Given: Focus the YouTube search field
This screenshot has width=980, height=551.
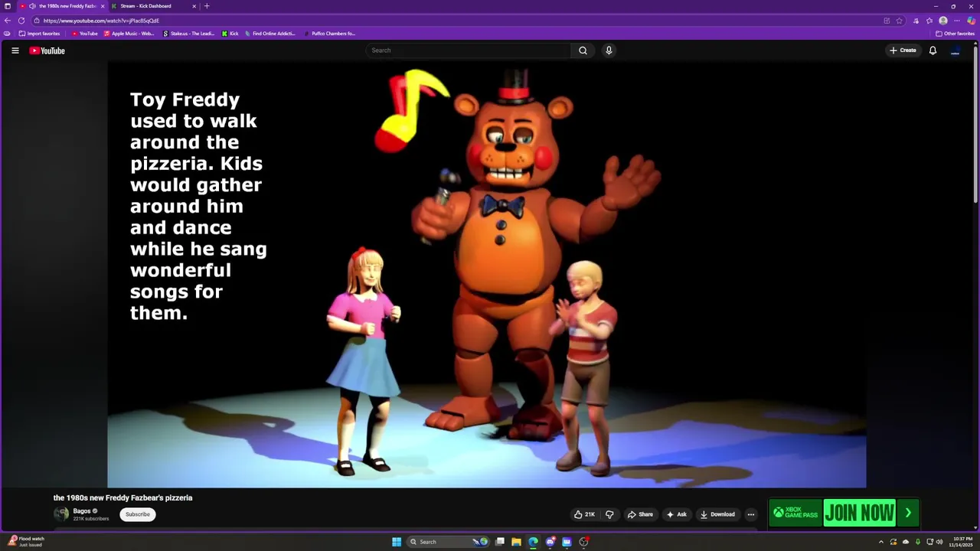Looking at the screenshot, I should (468, 51).
